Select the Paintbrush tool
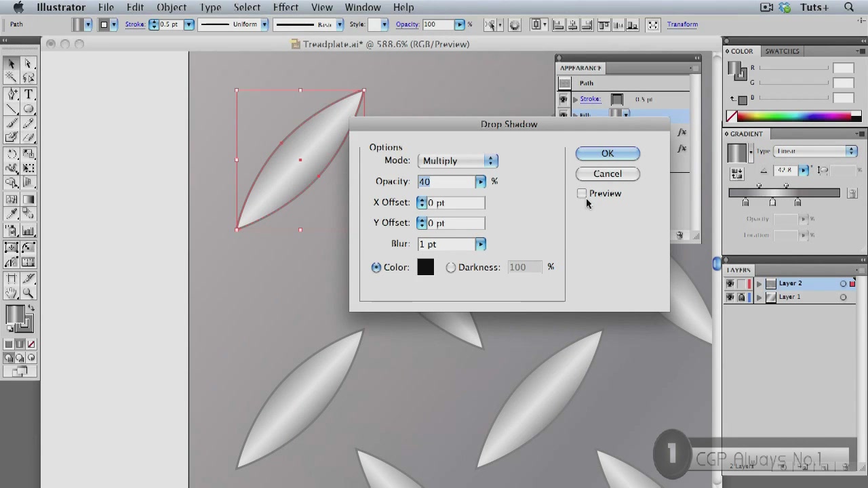Viewport: 868px width, 488px height. [12, 123]
